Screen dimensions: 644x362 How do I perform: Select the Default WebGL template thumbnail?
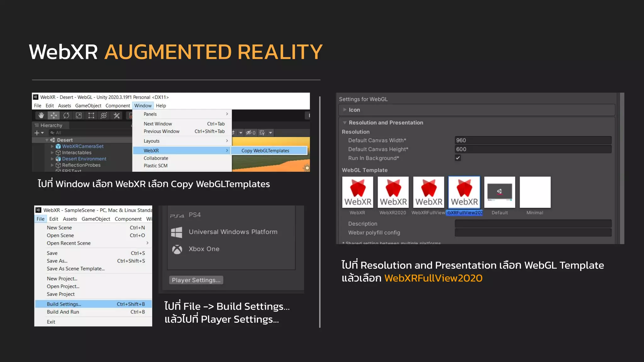coord(500,192)
